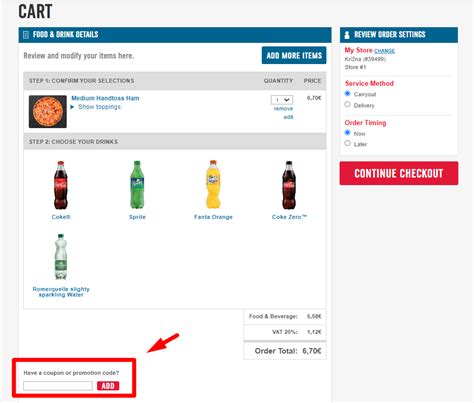The height and width of the screenshot is (403, 474).
Task: Select the Carryout service method
Action: pyautogui.click(x=347, y=94)
